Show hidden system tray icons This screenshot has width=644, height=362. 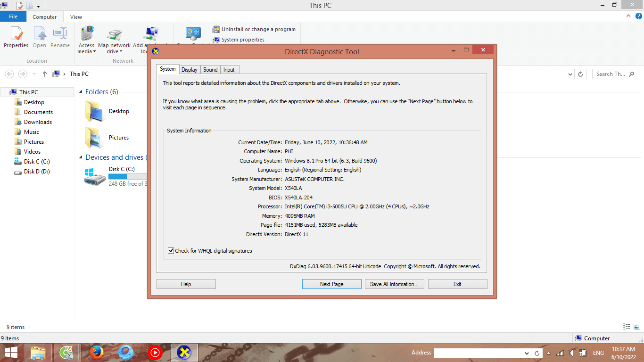click(x=548, y=353)
